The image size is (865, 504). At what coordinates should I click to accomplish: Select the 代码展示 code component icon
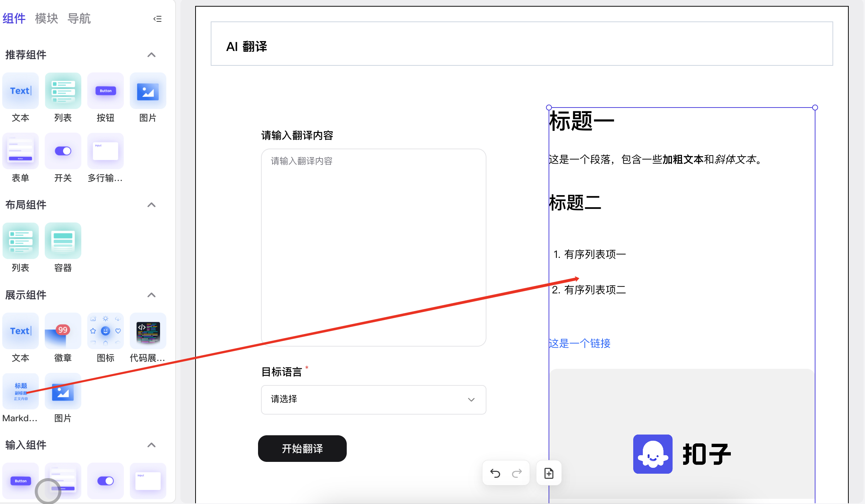tap(148, 331)
